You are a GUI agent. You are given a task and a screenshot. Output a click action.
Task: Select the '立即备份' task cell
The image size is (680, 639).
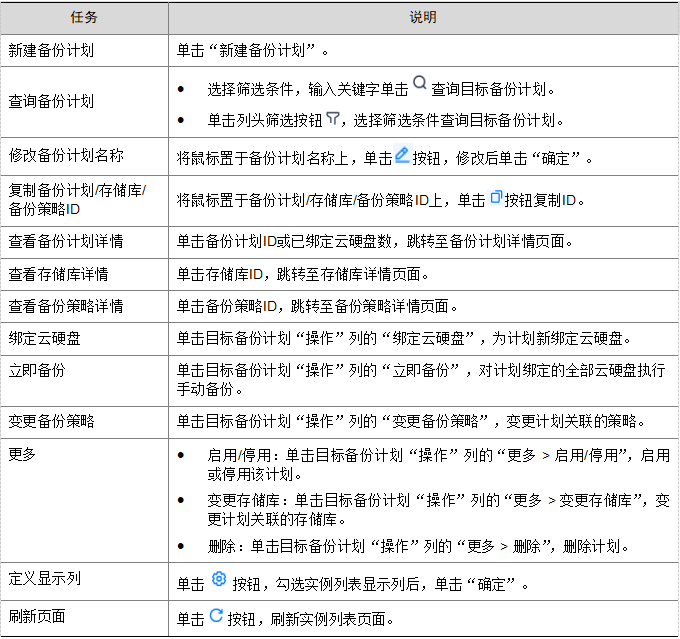tap(84, 380)
